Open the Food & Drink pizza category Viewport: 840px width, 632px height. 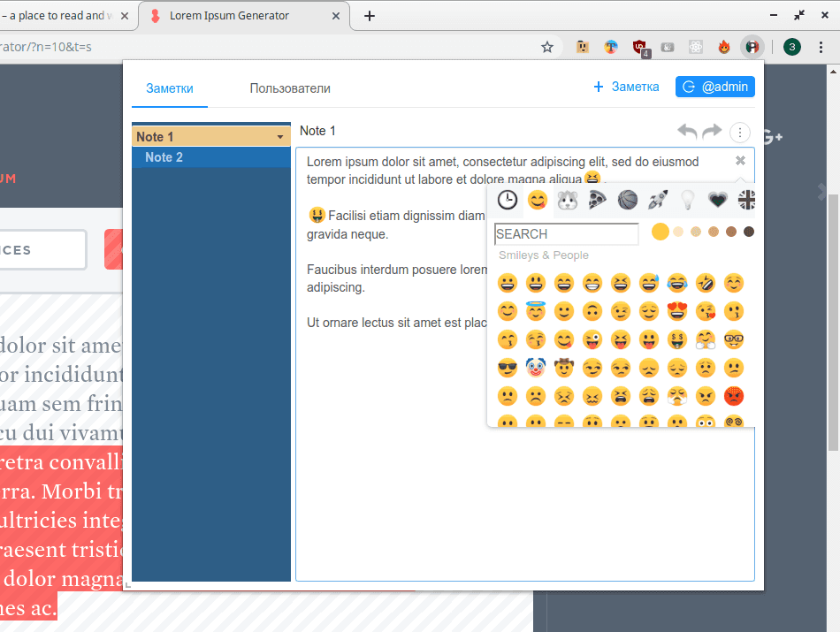597,200
